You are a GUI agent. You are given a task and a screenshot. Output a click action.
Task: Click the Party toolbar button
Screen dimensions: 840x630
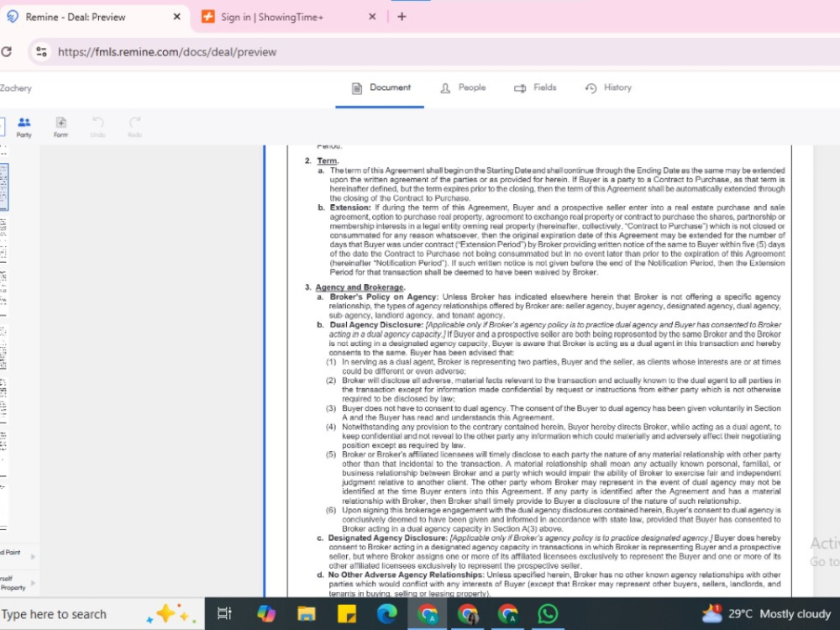24,128
